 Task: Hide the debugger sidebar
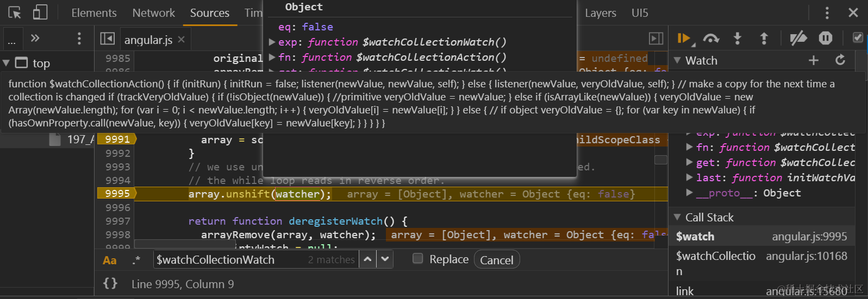click(x=656, y=39)
